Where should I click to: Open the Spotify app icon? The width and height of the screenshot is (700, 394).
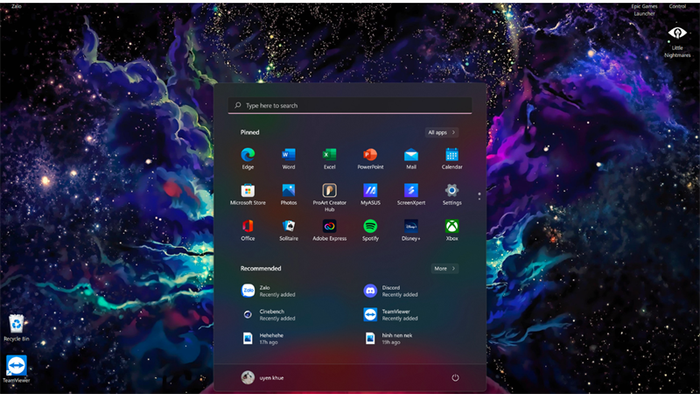(x=370, y=230)
